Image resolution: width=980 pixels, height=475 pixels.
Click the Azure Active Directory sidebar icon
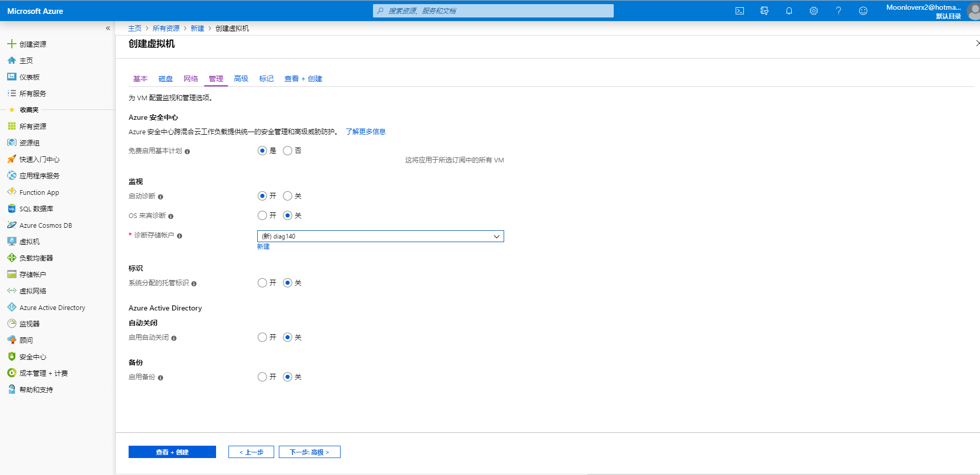pos(11,307)
